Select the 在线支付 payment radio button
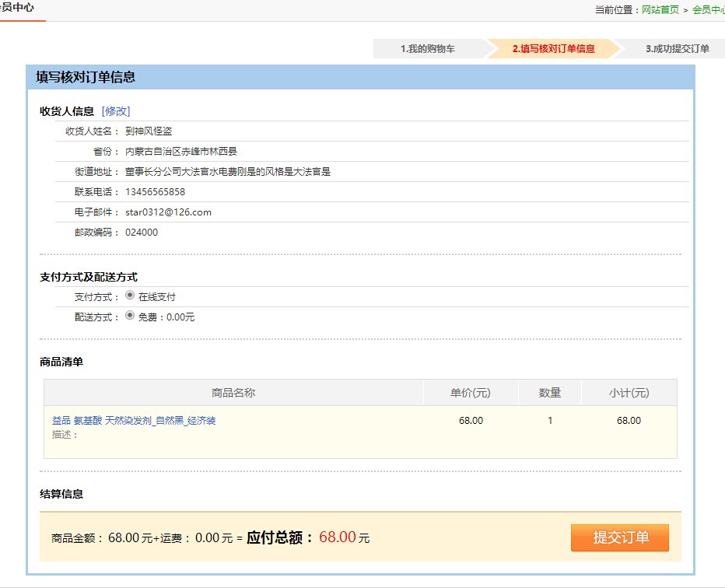 (130, 295)
